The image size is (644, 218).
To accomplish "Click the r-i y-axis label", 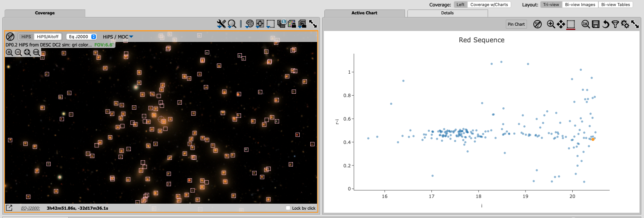I will coord(337,121).
